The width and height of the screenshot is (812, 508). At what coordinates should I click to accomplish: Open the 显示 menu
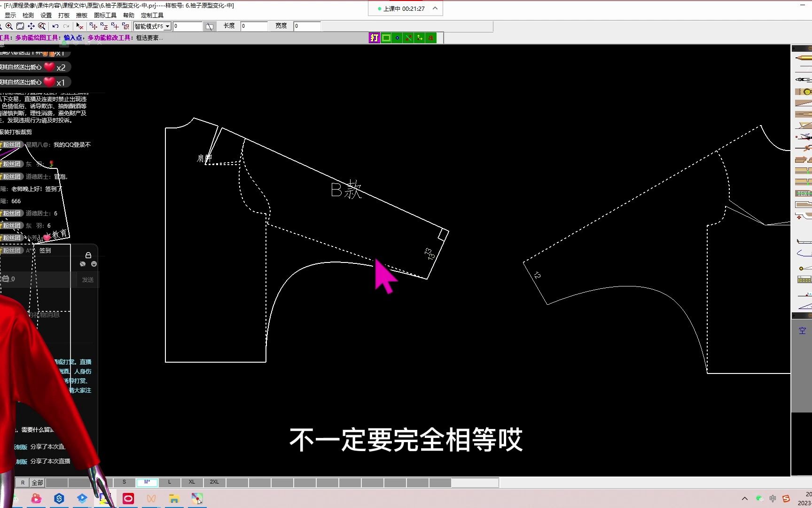click(10, 15)
